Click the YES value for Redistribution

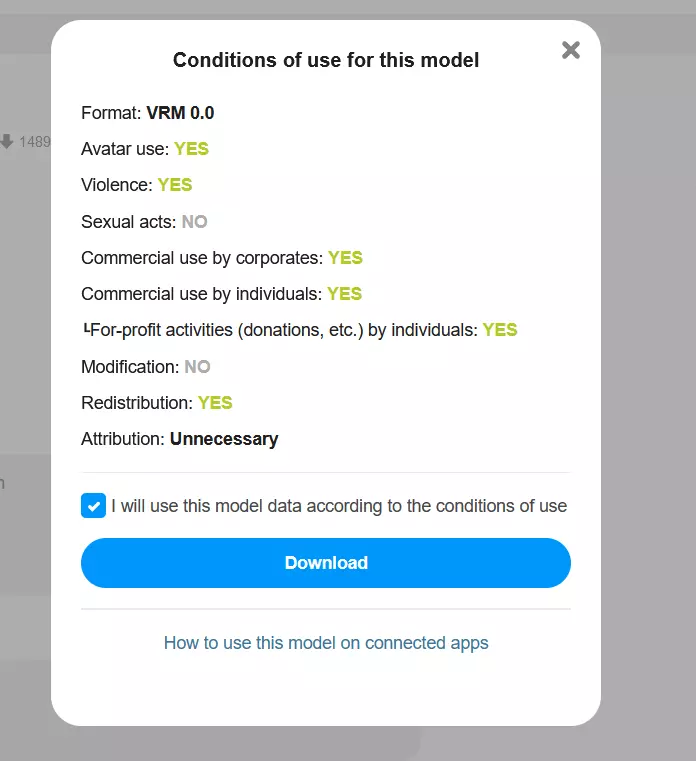click(215, 403)
